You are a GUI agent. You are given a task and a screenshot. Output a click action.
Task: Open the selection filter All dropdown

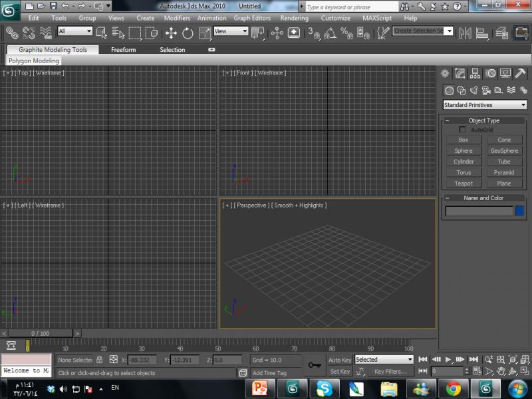point(74,31)
